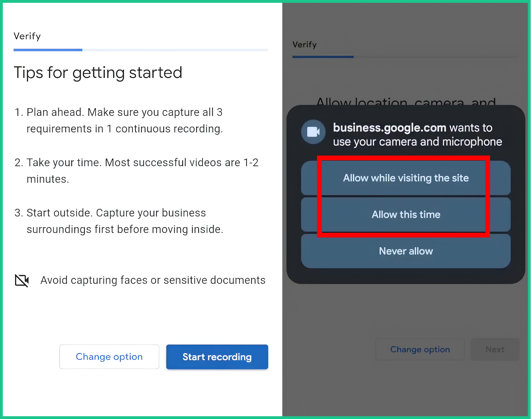The height and width of the screenshot is (419, 532).
Task: Click the dimmed Change option button
Action: tap(420, 349)
